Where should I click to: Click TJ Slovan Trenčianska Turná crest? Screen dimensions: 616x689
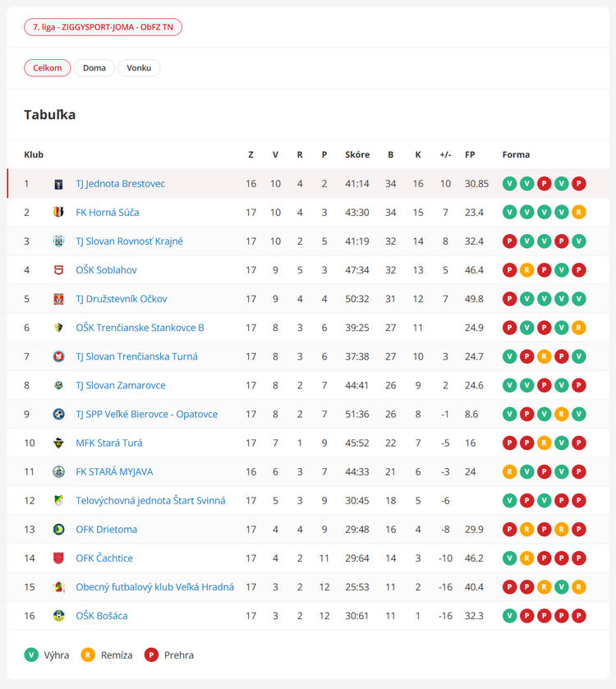(58, 356)
